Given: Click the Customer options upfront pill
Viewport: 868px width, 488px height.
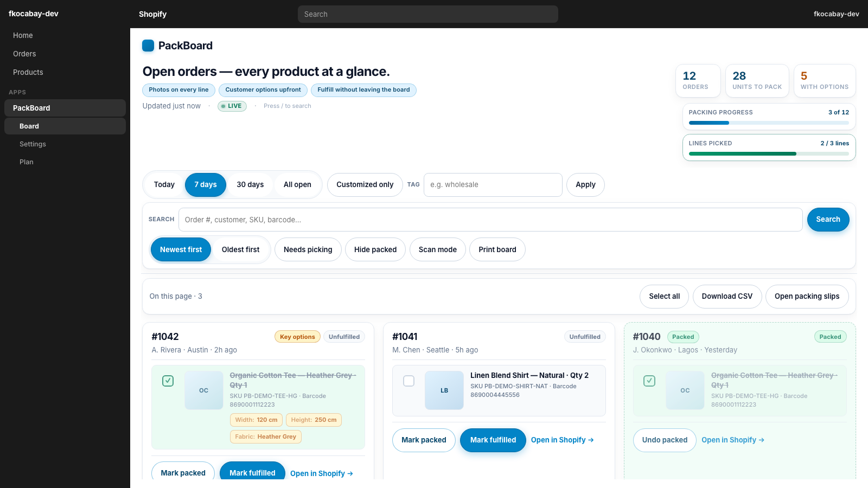Looking at the screenshot, I should 263,90.
